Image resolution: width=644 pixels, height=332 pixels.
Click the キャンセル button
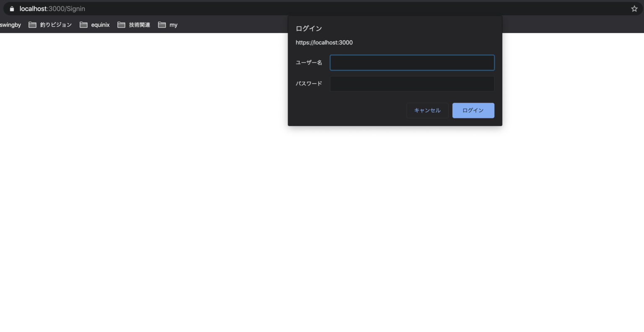point(427,110)
